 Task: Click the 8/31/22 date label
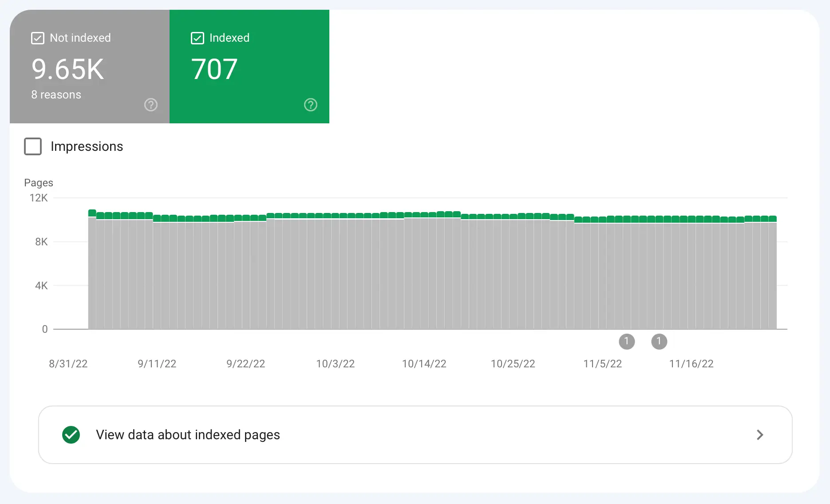68,364
